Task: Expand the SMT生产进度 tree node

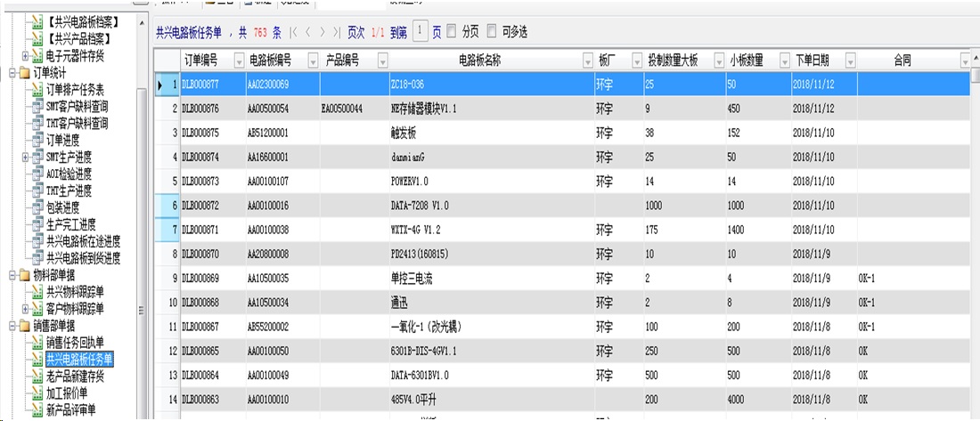Action: point(25,157)
